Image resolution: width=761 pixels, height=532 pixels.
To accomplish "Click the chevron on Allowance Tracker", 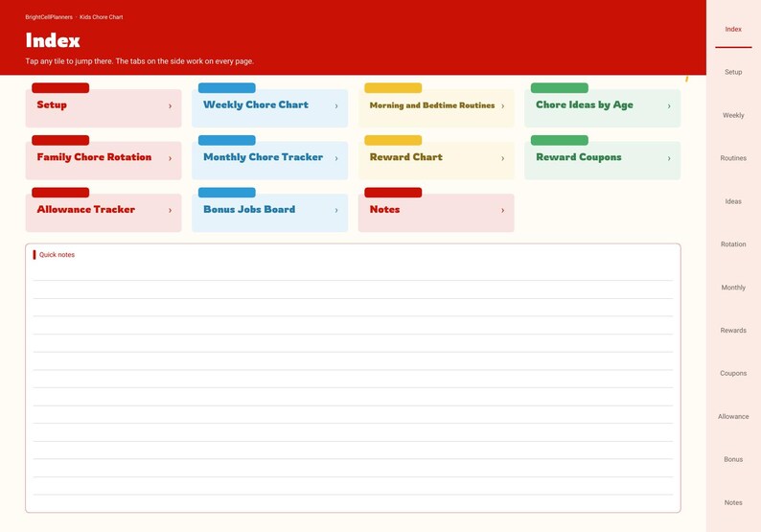I will coord(170,210).
